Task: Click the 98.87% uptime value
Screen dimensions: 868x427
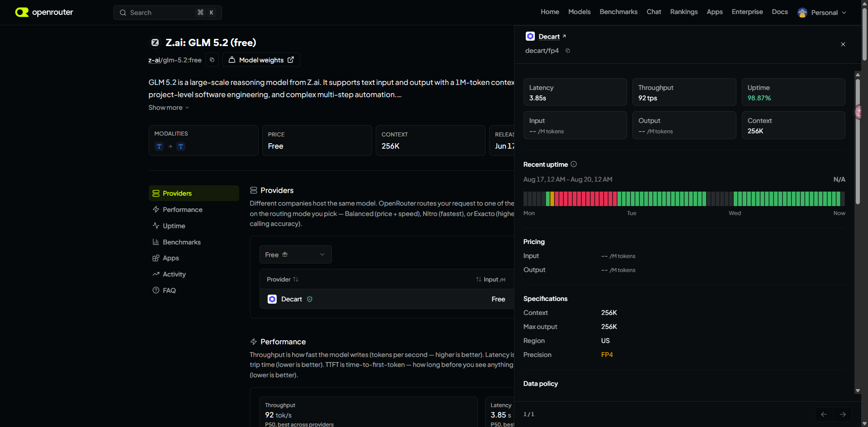Action: 759,98
